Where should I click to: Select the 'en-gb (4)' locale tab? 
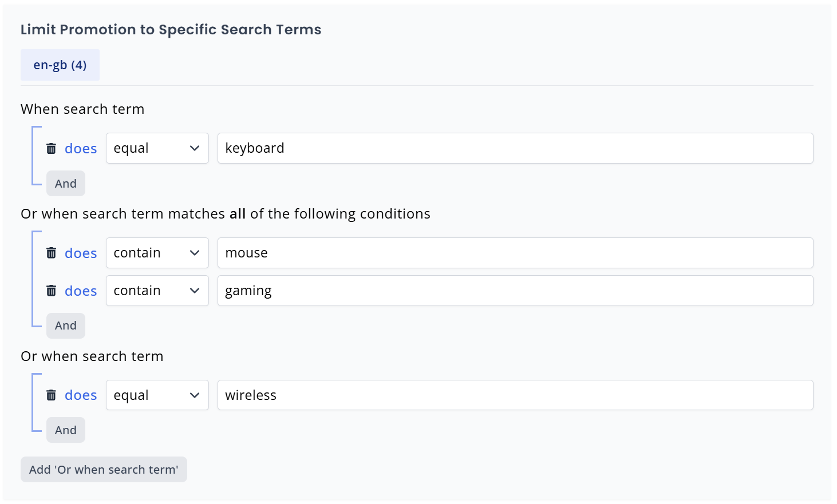point(60,65)
